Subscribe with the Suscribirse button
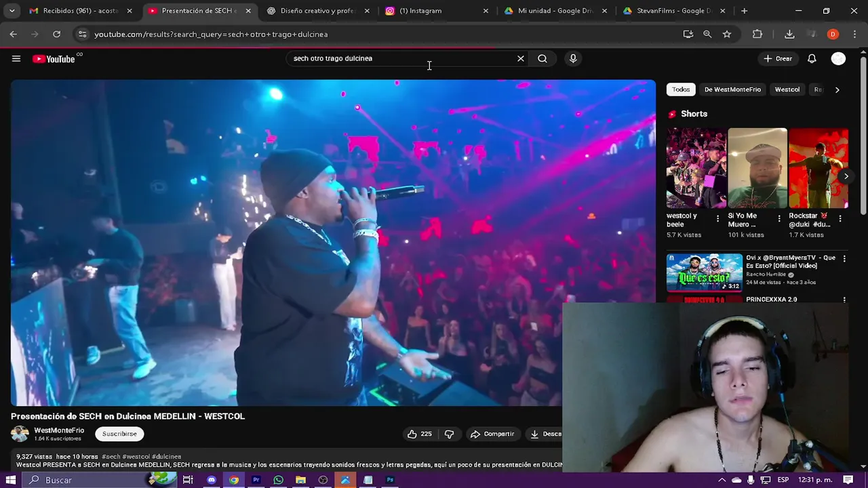This screenshot has height=488, width=868. [x=119, y=434]
